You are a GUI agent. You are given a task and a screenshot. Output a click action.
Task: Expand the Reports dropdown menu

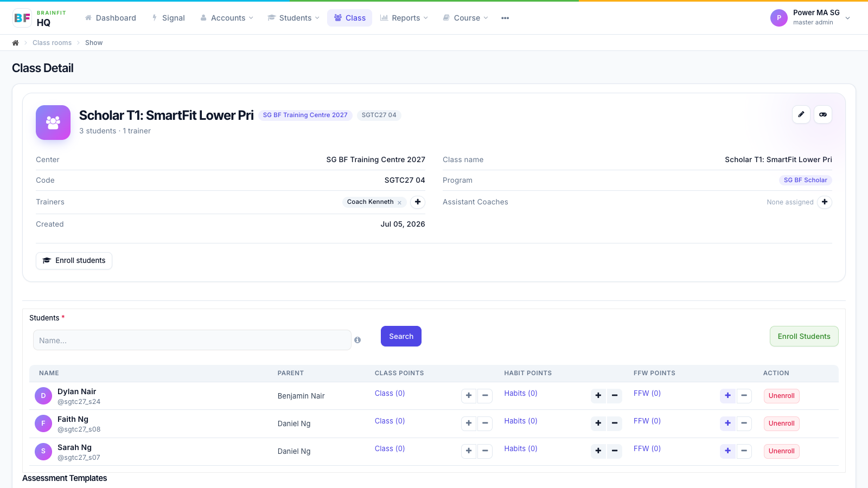[x=404, y=18]
